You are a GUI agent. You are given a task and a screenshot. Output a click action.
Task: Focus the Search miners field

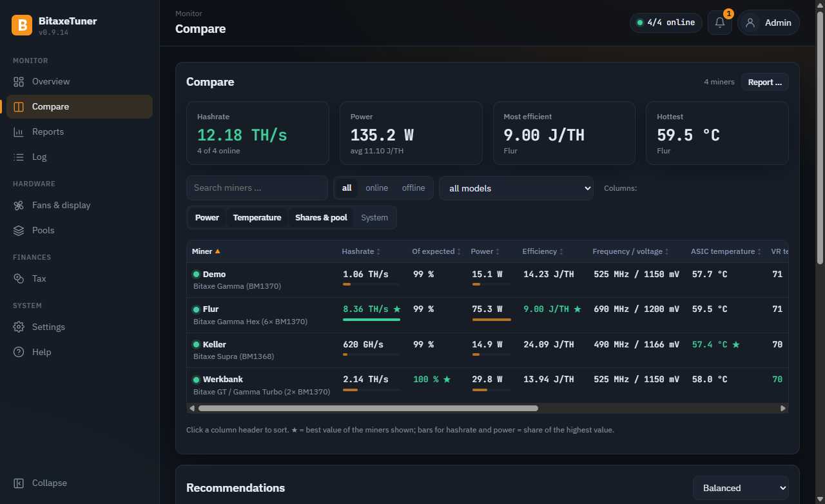pyautogui.click(x=257, y=188)
